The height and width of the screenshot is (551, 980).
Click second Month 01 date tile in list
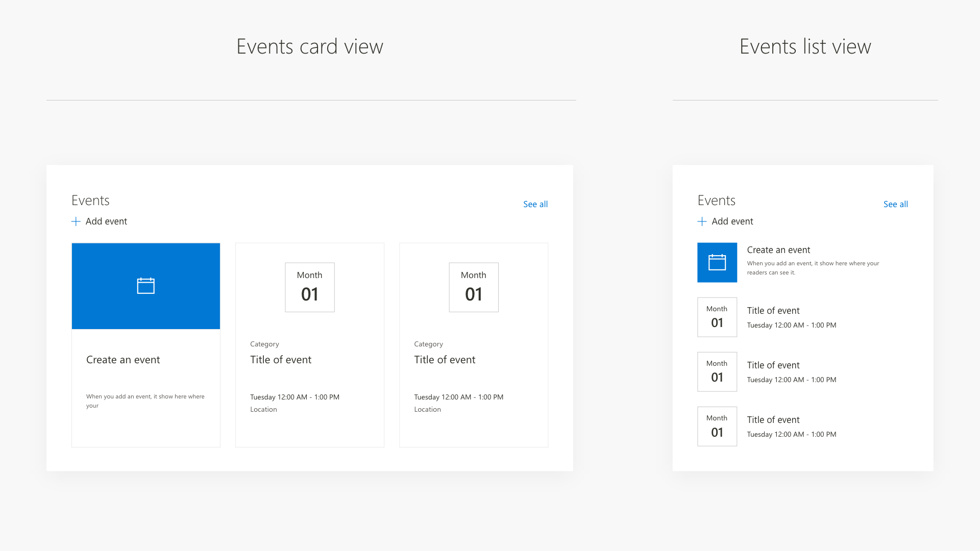pos(717,371)
